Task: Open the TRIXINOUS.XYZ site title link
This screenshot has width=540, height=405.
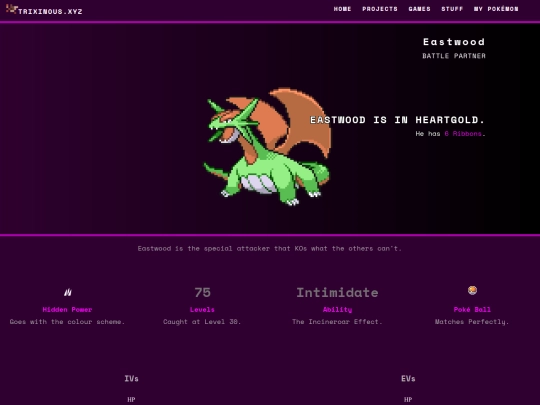Action: click(x=50, y=11)
